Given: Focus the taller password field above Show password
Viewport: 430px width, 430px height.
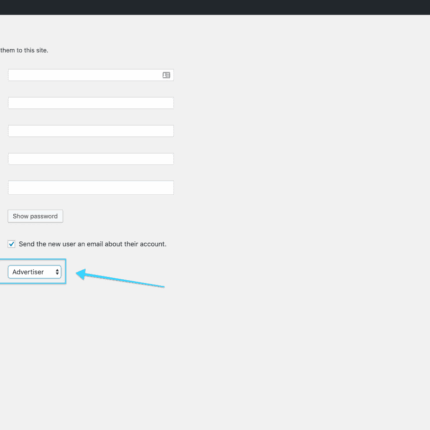Looking at the screenshot, I should tap(91, 187).
